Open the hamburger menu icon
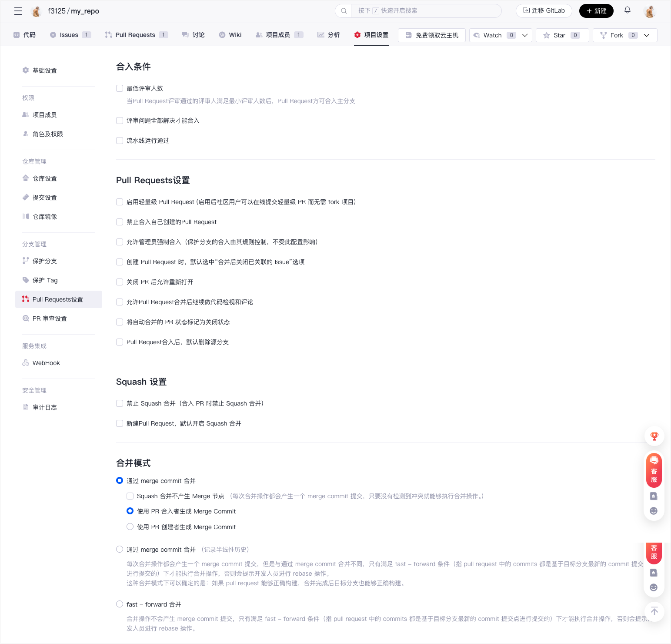Image resolution: width=671 pixels, height=644 pixels. 18,11
